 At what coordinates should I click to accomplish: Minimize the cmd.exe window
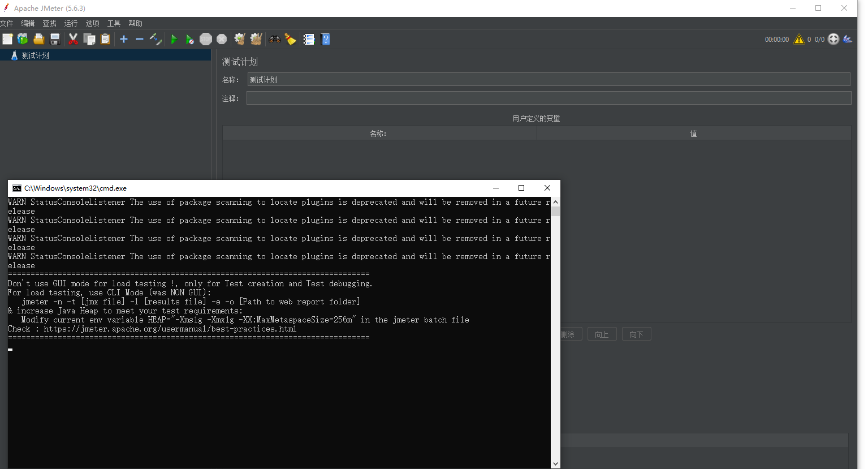[495, 188]
